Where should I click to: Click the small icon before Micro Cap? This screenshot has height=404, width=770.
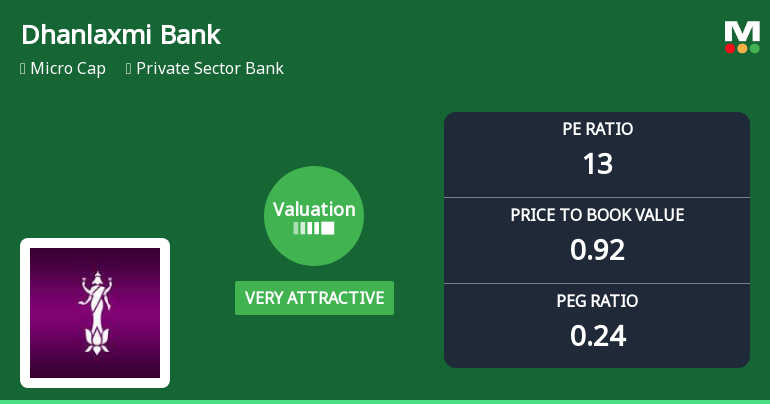pos(23,68)
